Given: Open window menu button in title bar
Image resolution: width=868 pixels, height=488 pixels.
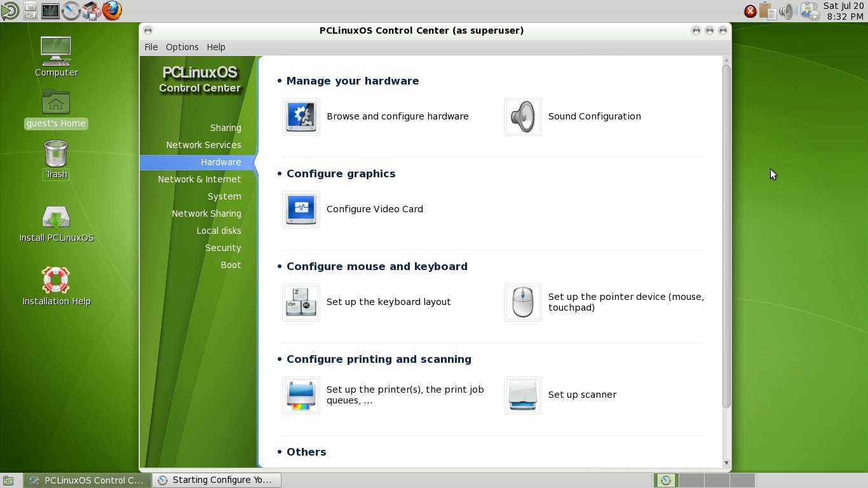Looking at the screenshot, I should tap(148, 30).
